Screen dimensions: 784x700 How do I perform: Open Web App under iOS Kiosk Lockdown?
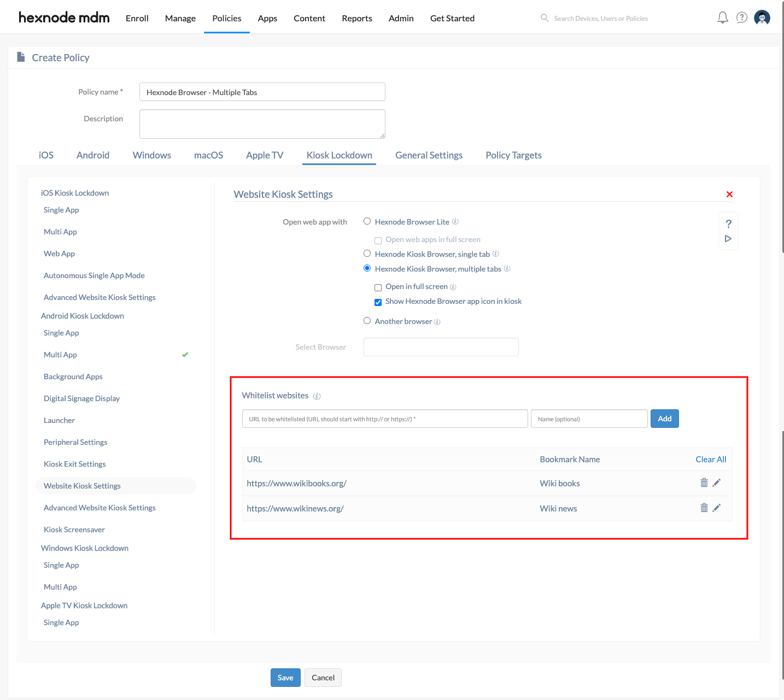pos(59,254)
